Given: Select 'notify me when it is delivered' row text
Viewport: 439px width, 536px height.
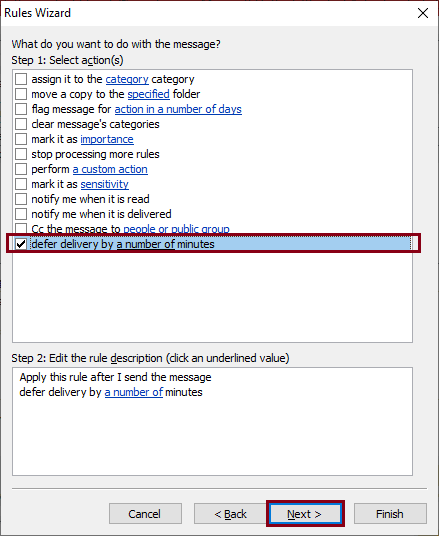Looking at the screenshot, I should pos(101,214).
